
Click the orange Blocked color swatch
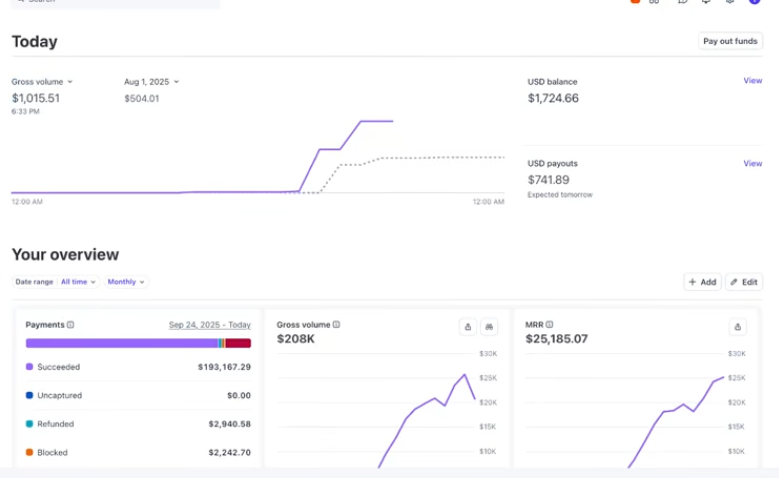pos(29,453)
